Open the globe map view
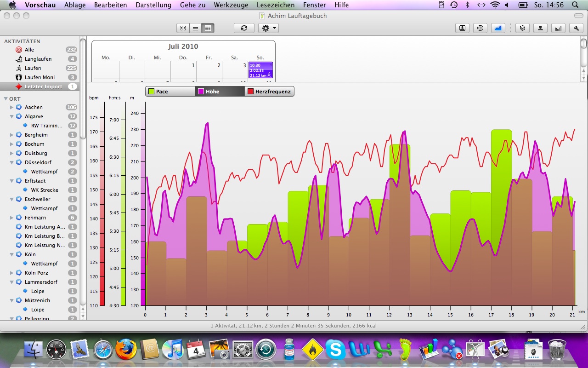588x368 pixels. [x=480, y=28]
